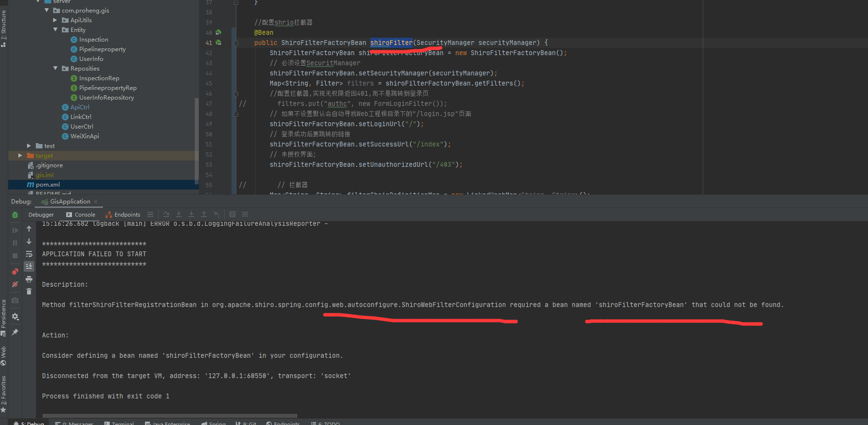Toggle soft-wrap in the console
The image size is (868, 425).
29,254
